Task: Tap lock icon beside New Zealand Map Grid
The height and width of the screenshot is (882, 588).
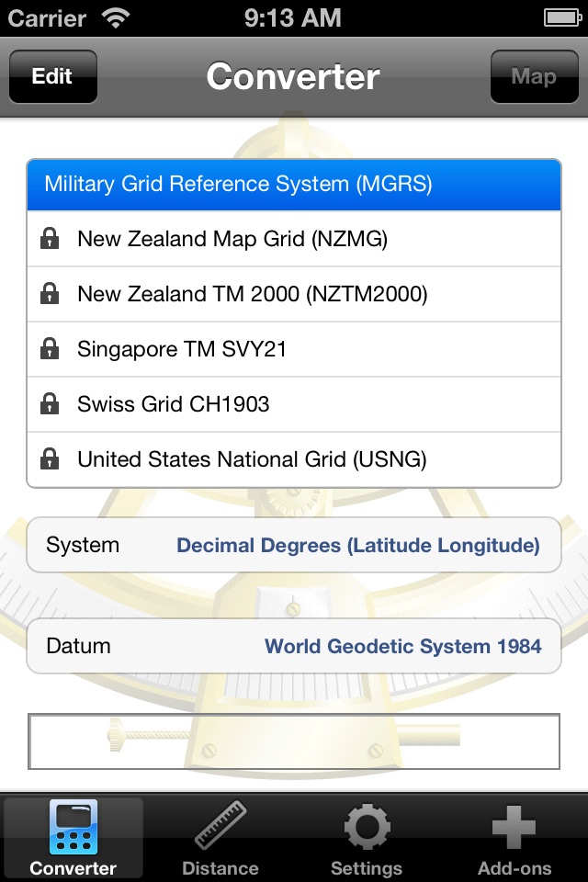Action: click(x=50, y=239)
